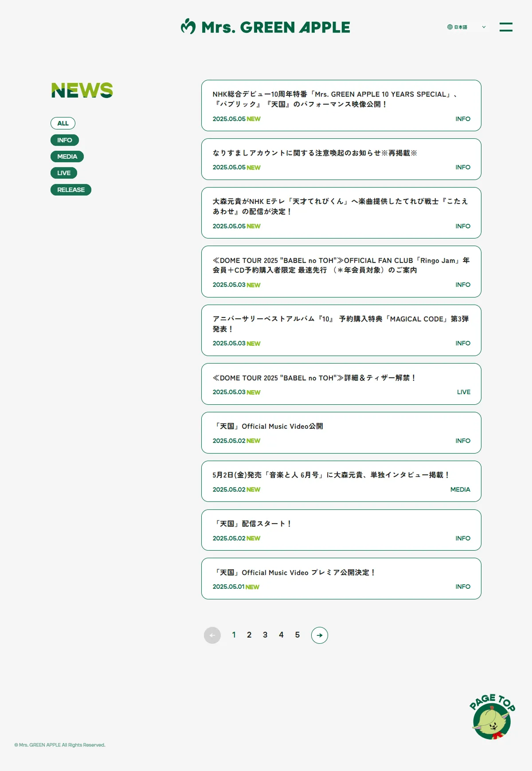This screenshot has width=532, height=771.
Task: Select the MEDIA news filter
Action: coord(67,157)
